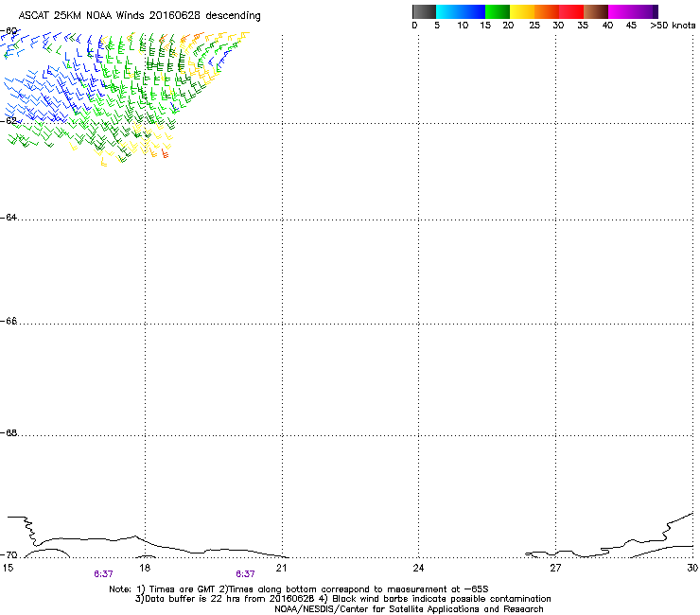Viewport: 700px width, 615px height.
Task: Click the -64 latitude axis label
Action: (9, 217)
